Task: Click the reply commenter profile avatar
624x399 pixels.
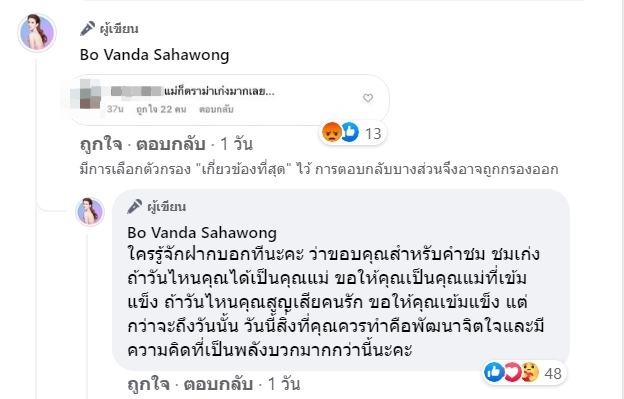Action: coord(90,212)
